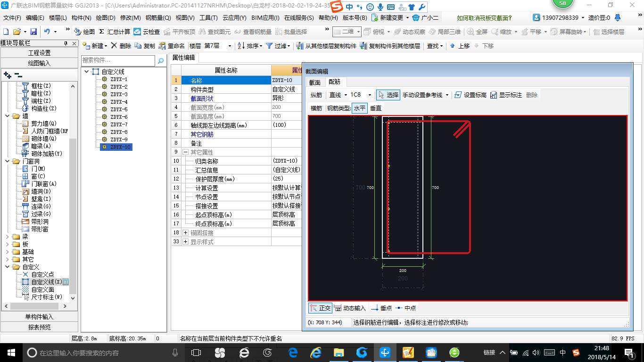This screenshot has height=362, width=644.
Task: Click the Save disk icon
Action: [33, 32]
